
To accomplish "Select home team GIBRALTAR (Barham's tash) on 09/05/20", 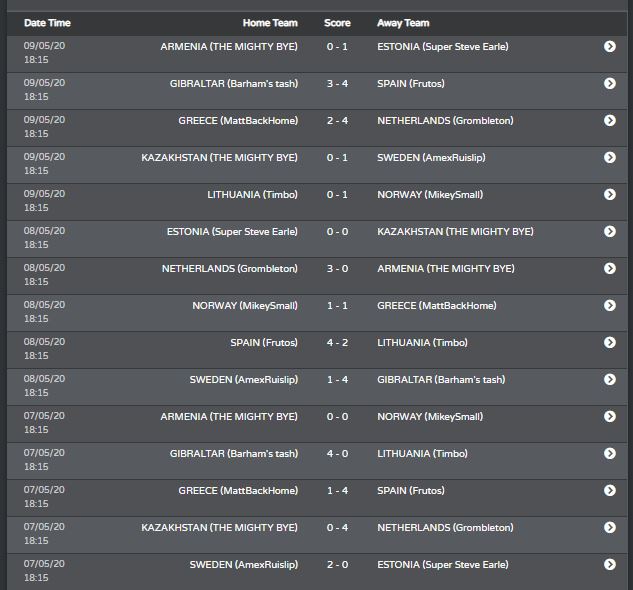I will tap(234, 84).
